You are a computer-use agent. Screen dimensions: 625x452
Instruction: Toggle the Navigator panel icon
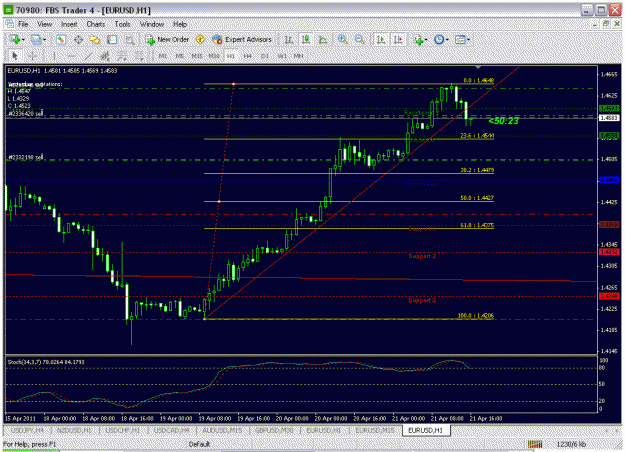[x=95, y=39]
